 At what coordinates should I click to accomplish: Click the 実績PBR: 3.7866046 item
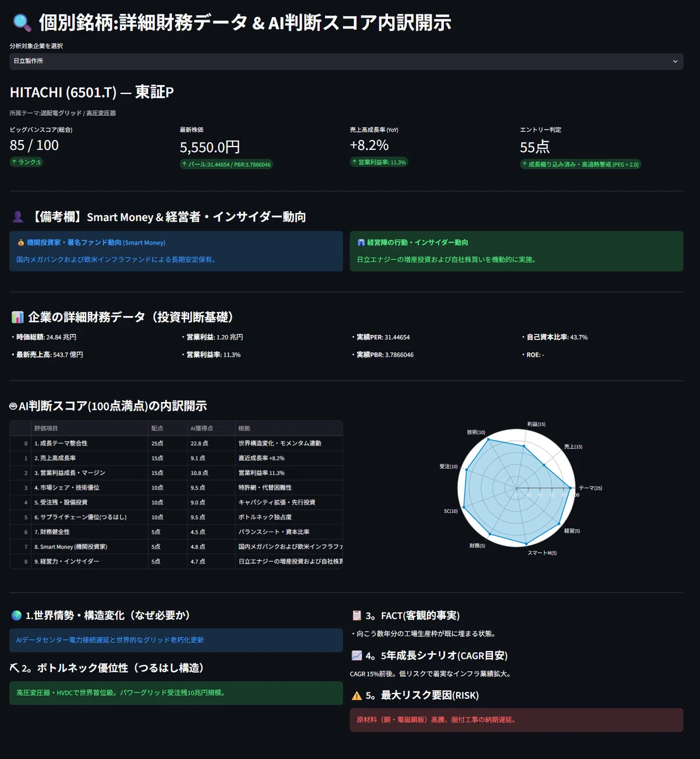pyautogui.click(x=385, y=355)
